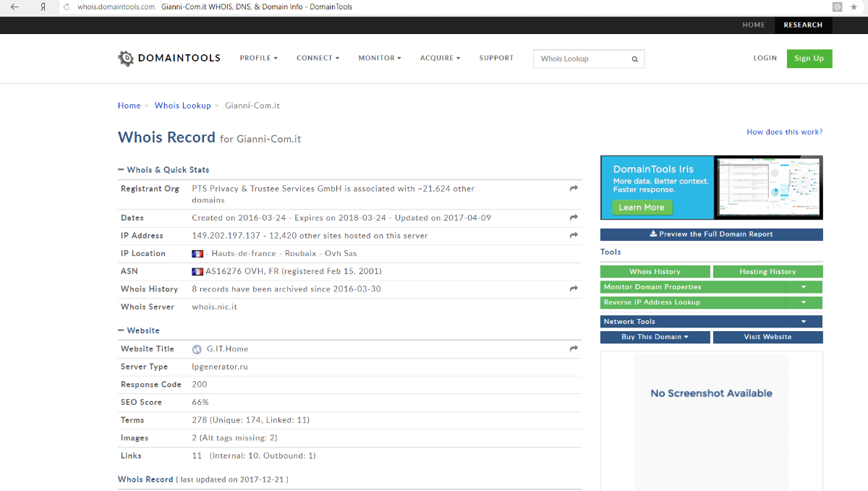Click the LOGIN link
This screenshot has width=868, height=491.
(x=765, y=58)
